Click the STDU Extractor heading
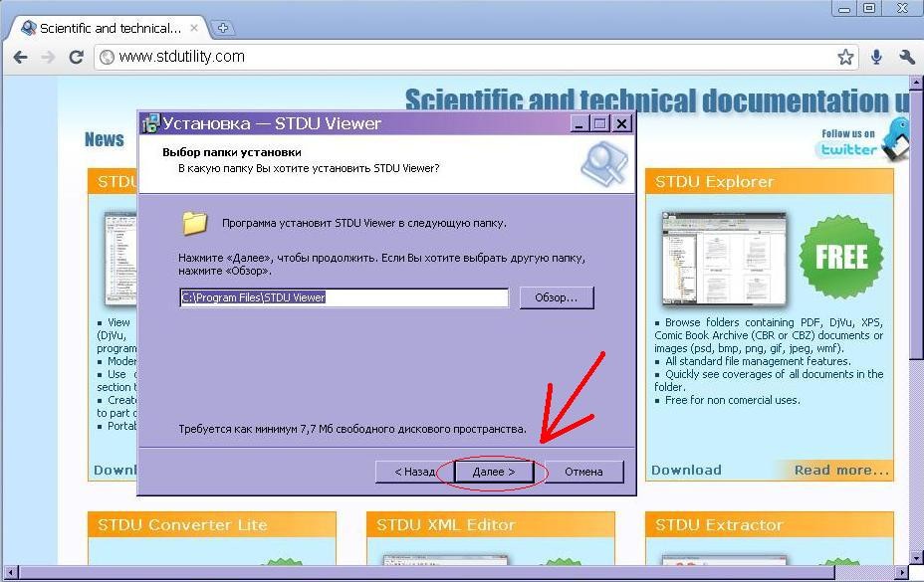Screen dimensions: 924x582 point(718,525)
